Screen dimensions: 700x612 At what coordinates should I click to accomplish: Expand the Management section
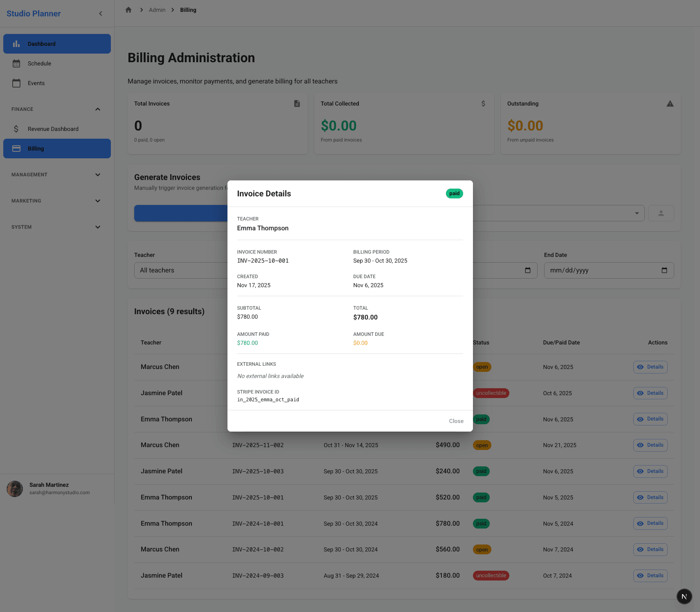97,175
